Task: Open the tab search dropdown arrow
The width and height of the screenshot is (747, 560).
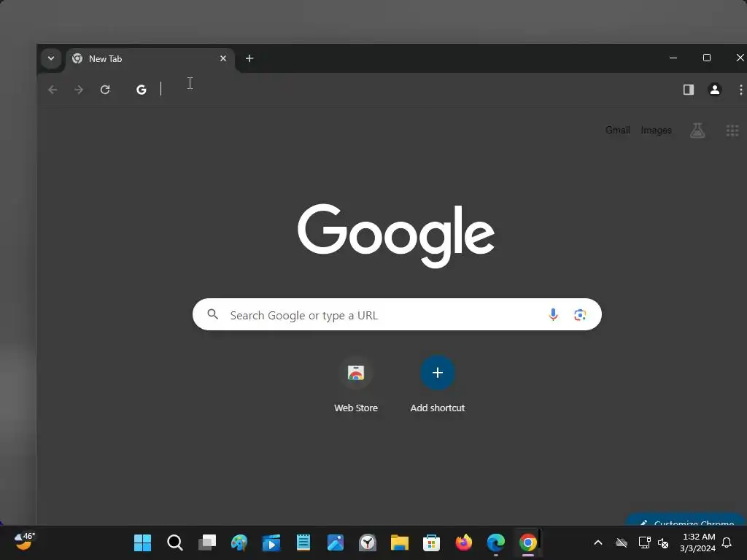Action: 51,58
